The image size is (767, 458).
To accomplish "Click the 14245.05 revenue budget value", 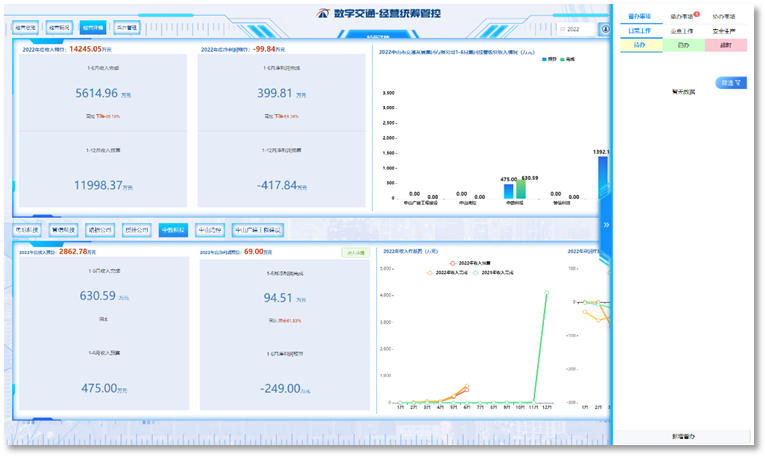I will 85,49.
